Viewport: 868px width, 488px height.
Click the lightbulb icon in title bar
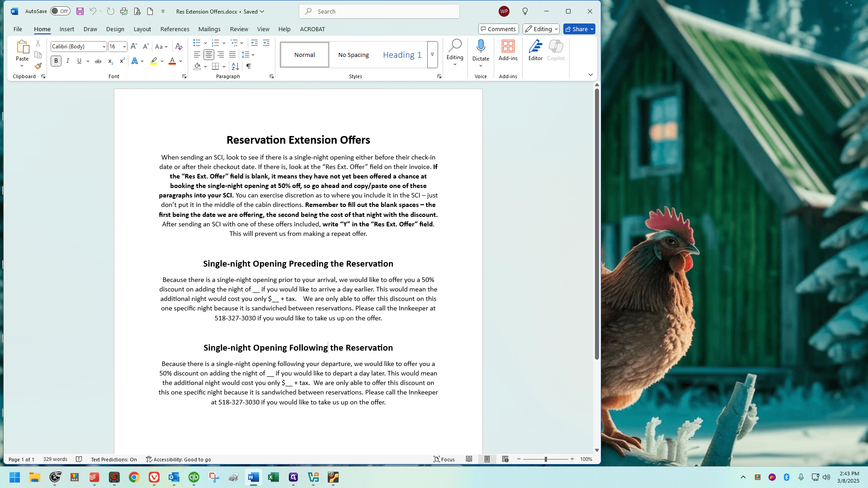[525, 11]
